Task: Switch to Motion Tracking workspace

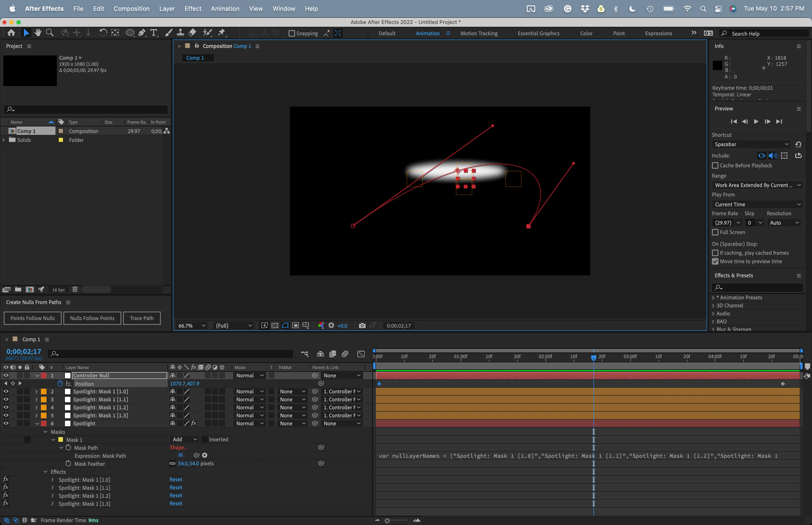Action: (479, 33)
